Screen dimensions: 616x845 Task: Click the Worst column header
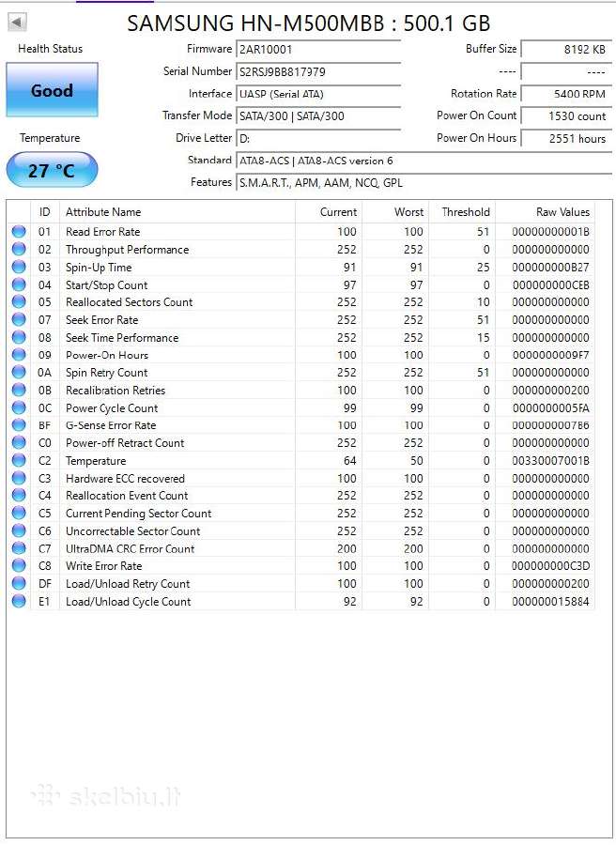395,212
